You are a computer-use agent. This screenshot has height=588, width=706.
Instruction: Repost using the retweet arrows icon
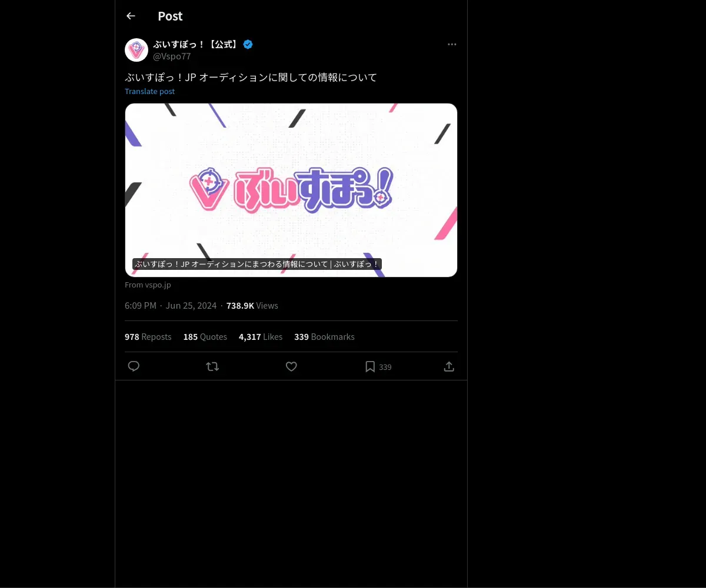pos(212,366)
